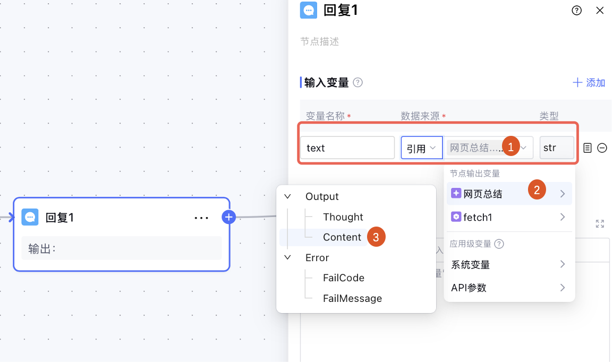
Task: Open the 引用 source type dropdown
Action: (421, 148)
